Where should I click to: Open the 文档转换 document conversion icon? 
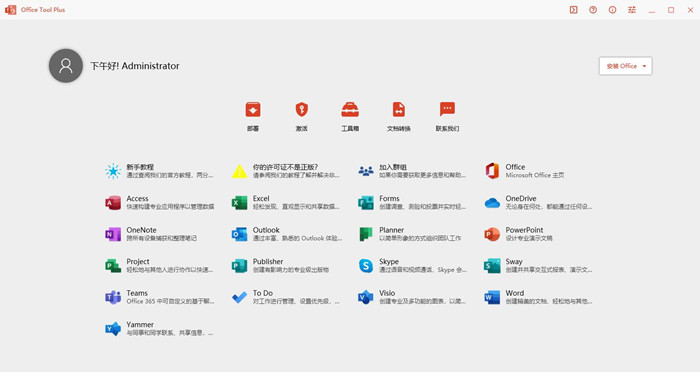[x=399, y=110]
